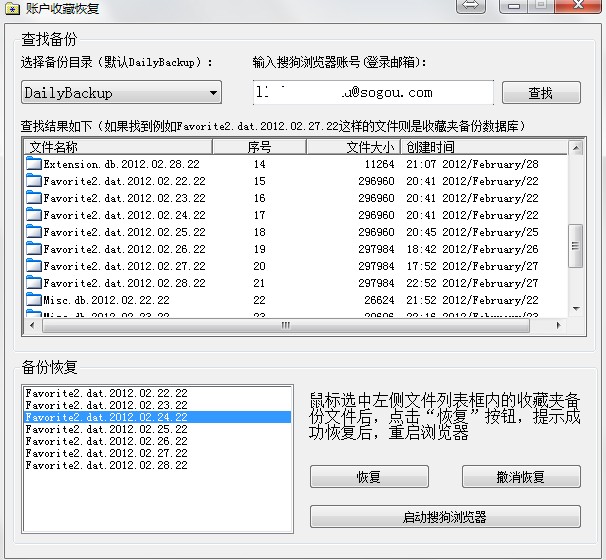Select Favorite2.dat.2012.02.27.22 in the results table

point(124,266)
